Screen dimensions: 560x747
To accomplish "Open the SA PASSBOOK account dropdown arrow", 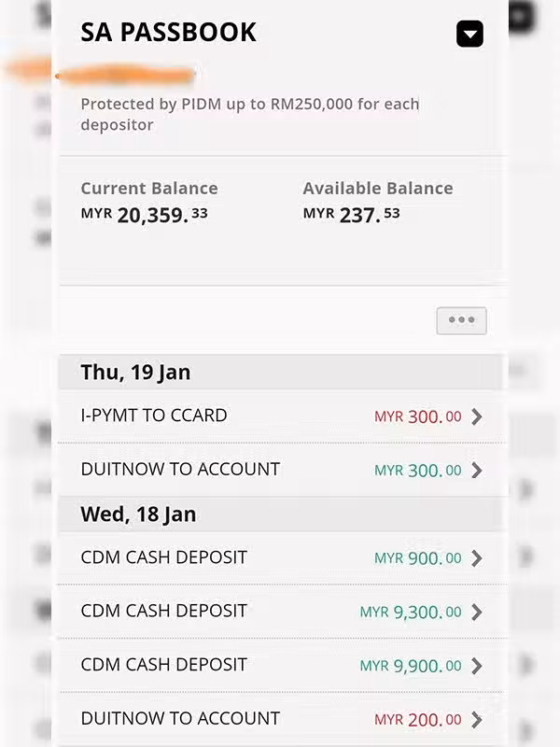I will pyautogui.click(x=469, y=35).
